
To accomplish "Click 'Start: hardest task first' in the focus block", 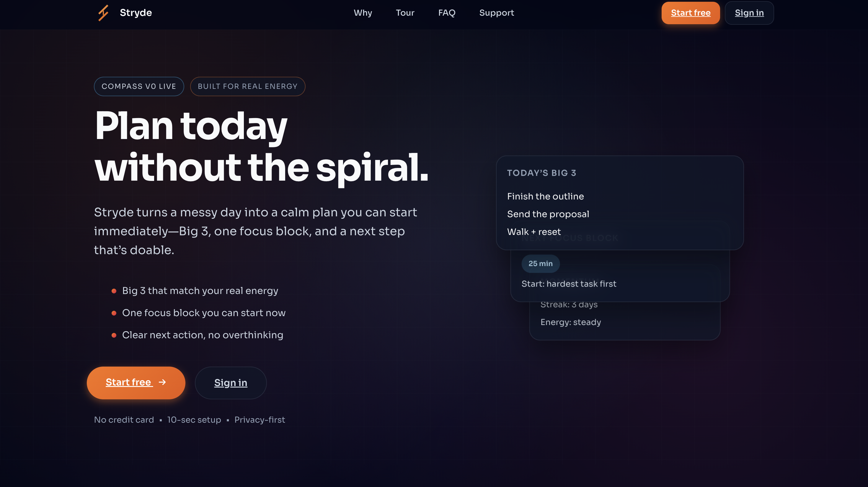I will (x=569, y=284).
